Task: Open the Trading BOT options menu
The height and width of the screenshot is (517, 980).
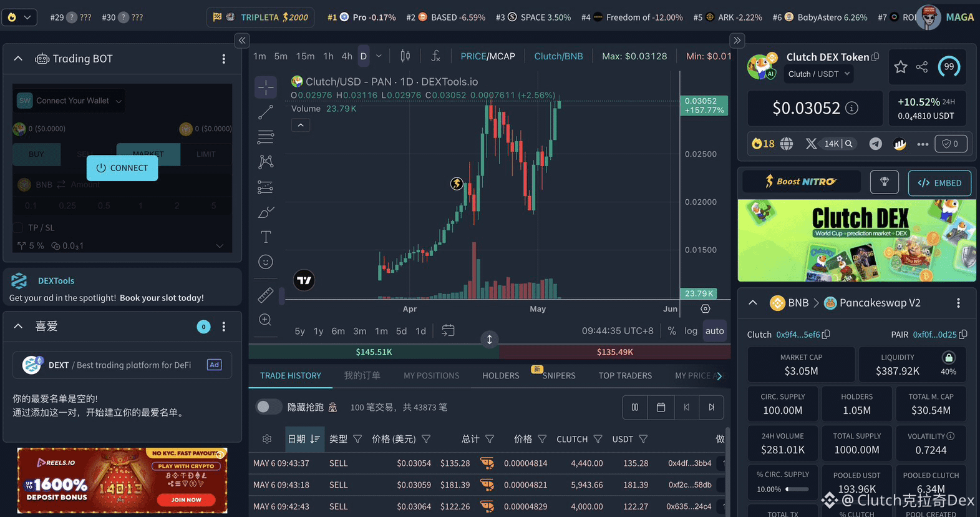Action: 224,59
